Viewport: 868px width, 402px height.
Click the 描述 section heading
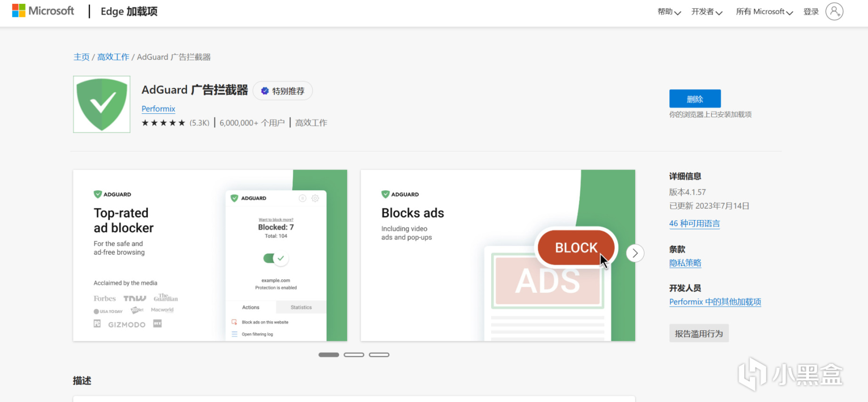[x=82, y=380]
